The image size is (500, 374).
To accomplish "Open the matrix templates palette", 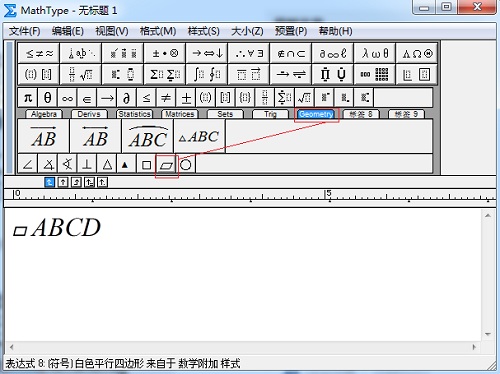I will [x=375, y=74].
